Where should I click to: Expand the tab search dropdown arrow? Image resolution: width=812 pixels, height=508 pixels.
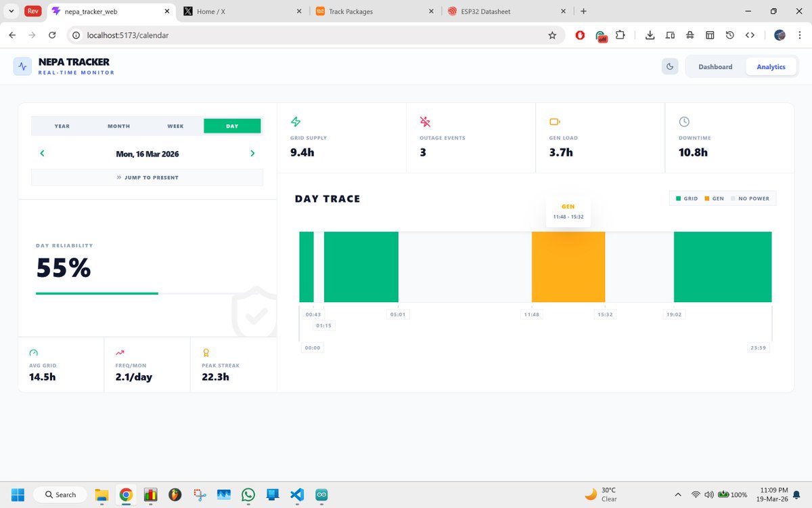[12, 12]
